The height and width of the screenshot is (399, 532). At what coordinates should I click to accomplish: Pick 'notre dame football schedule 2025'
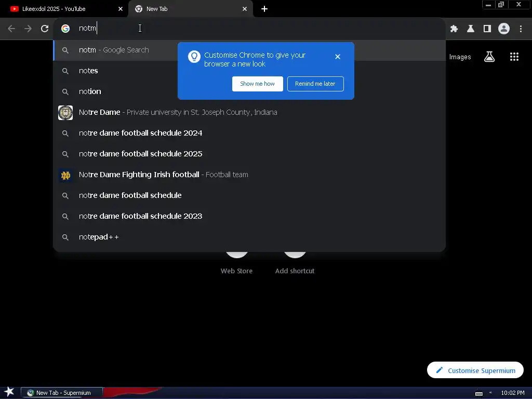tap(249, 154)
